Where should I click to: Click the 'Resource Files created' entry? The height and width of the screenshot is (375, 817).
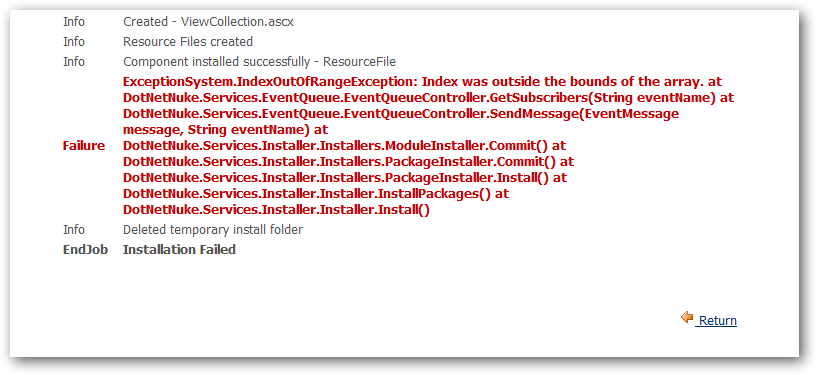pyautogui.click(x=188, y=42)
